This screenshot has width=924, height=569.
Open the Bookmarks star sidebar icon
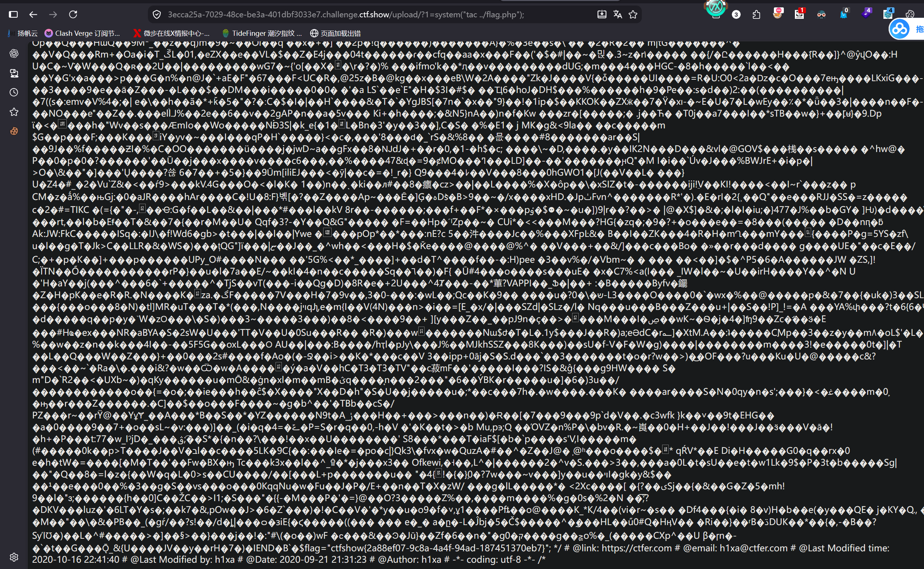(x=14, y=112)
